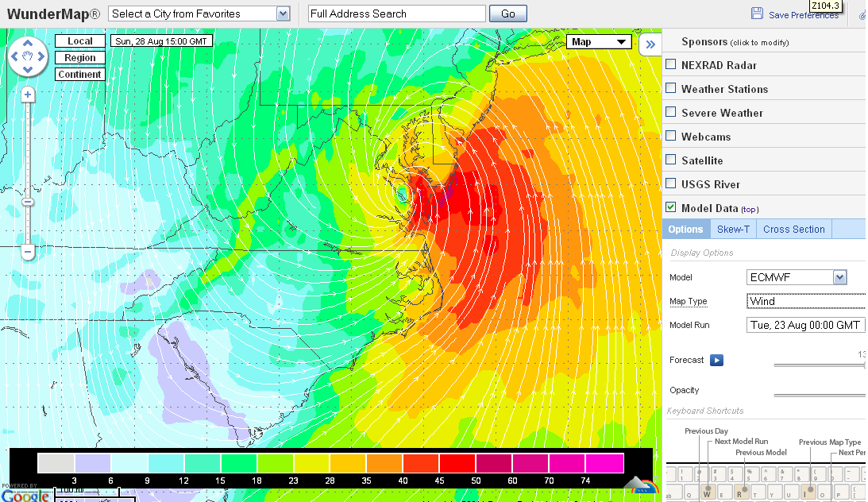Enable the Webcams layer

[x=671, y=136]
